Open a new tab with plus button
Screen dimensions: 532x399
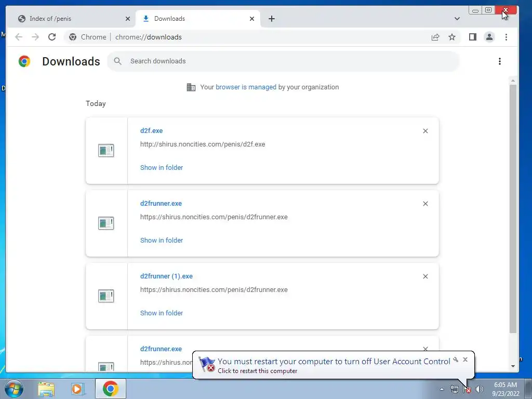click(x=271, y=19)
